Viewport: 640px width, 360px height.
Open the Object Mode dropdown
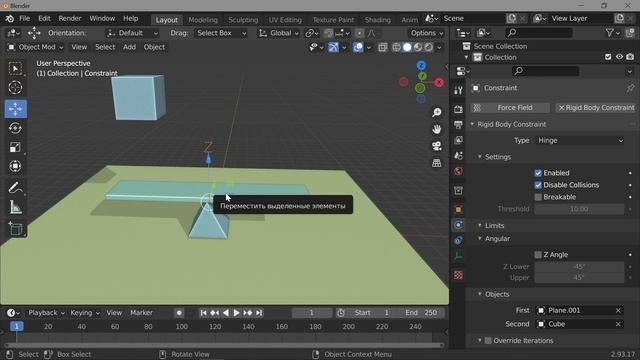pos(36,47)
